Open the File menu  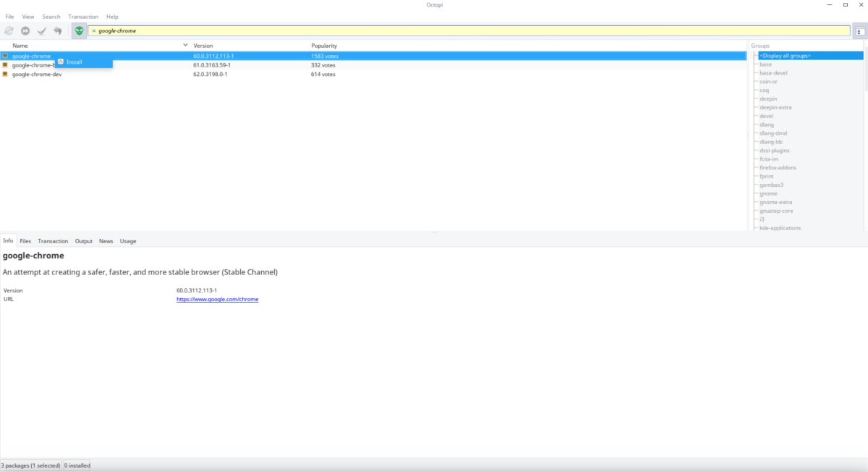click(9, 16)
